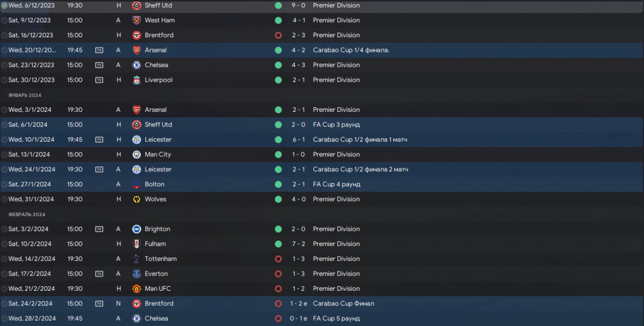The height and width of the screenshot is (326, 644).
Task: Click the Everton club badge
Action: 136,274
